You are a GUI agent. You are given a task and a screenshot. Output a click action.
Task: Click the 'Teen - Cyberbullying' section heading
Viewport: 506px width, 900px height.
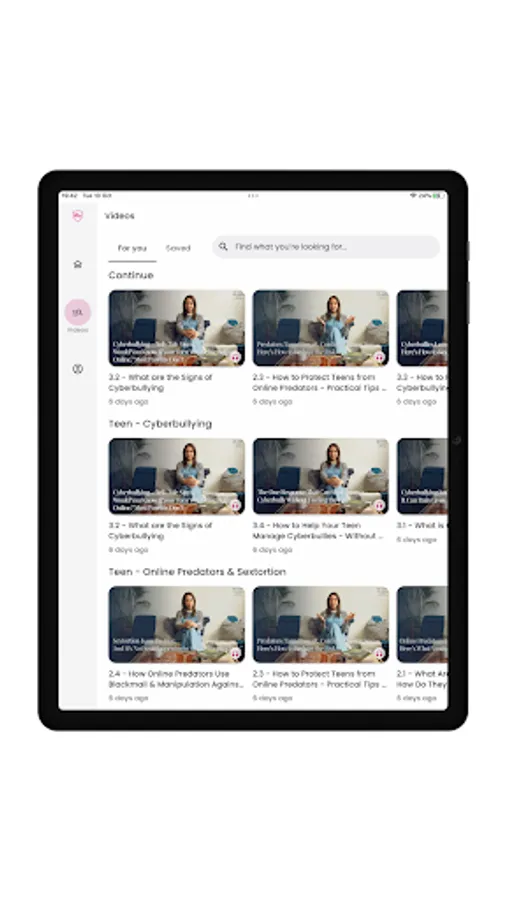point(160,424)
